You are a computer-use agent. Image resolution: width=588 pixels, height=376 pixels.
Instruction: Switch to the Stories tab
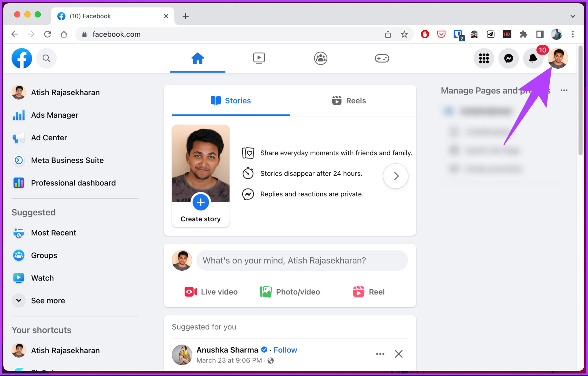[x=231, y=101]
